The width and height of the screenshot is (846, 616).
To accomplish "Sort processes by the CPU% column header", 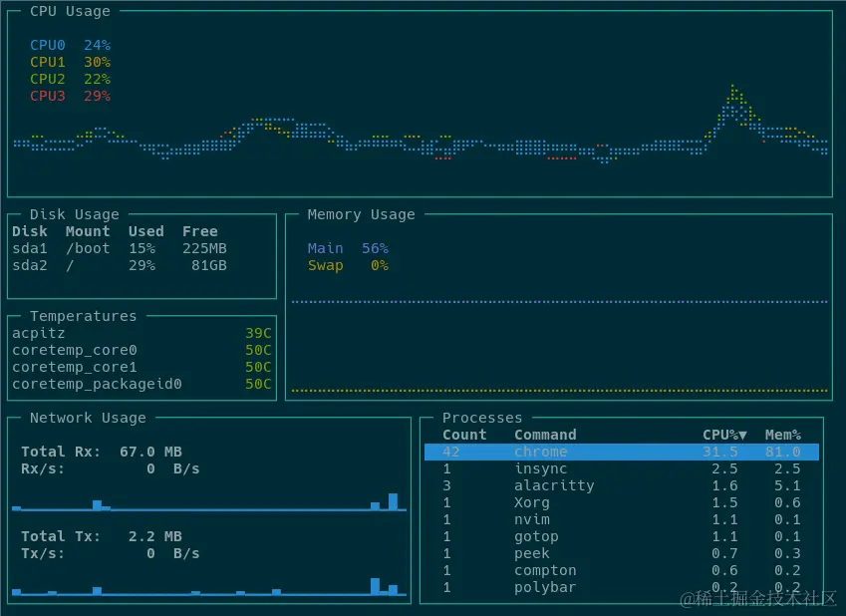I will pyautogui.click(x=724, y=436).
